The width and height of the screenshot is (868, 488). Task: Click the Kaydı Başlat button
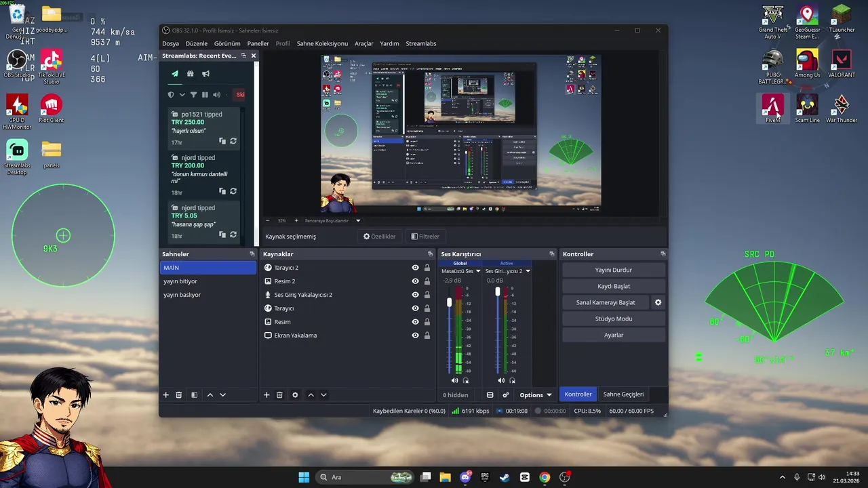[614, 286]
